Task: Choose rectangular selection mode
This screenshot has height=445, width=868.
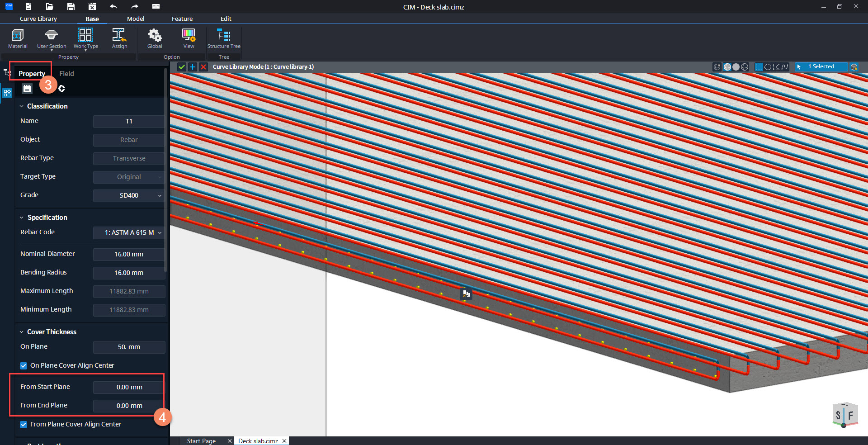Action: point(759,67)
